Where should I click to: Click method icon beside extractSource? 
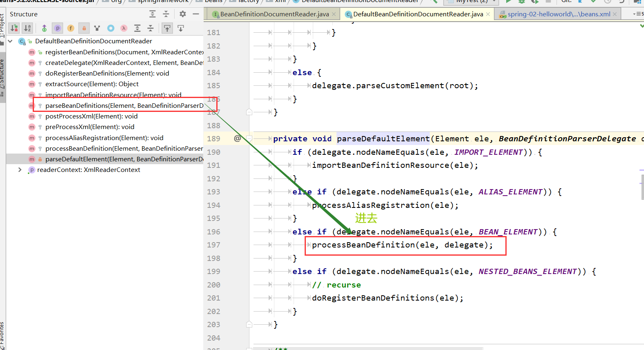[32, 84]
